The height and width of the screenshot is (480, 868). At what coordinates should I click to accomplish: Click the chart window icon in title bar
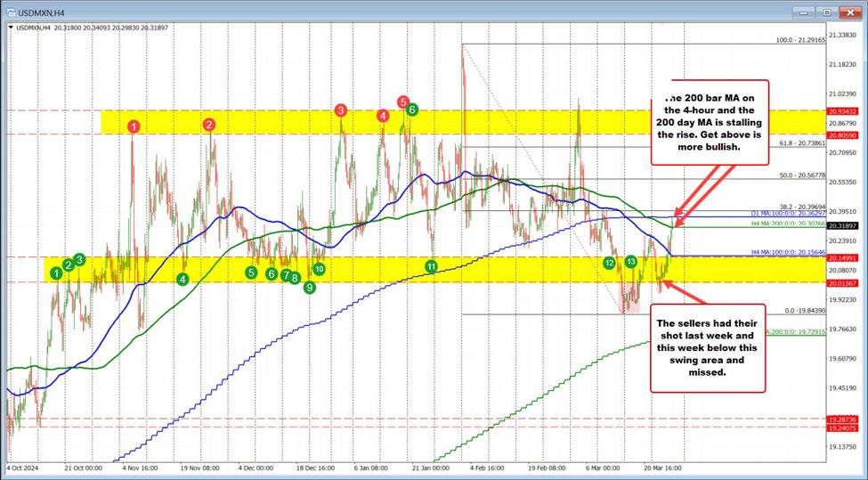[x=9, y=12]
